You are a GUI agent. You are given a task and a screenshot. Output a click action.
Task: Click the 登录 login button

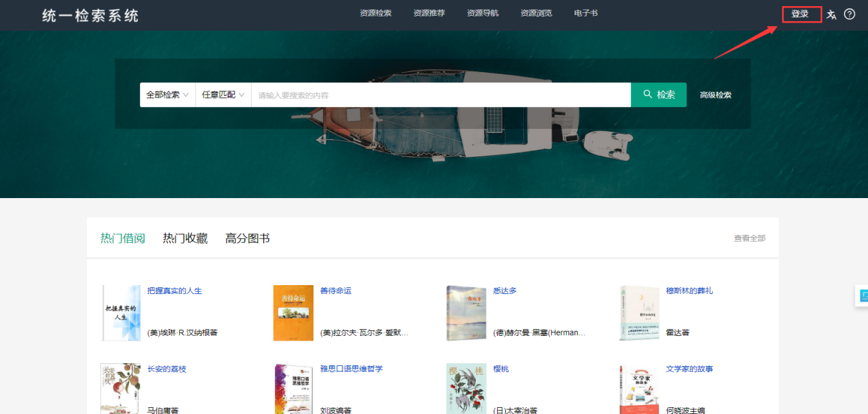[800, 14]
